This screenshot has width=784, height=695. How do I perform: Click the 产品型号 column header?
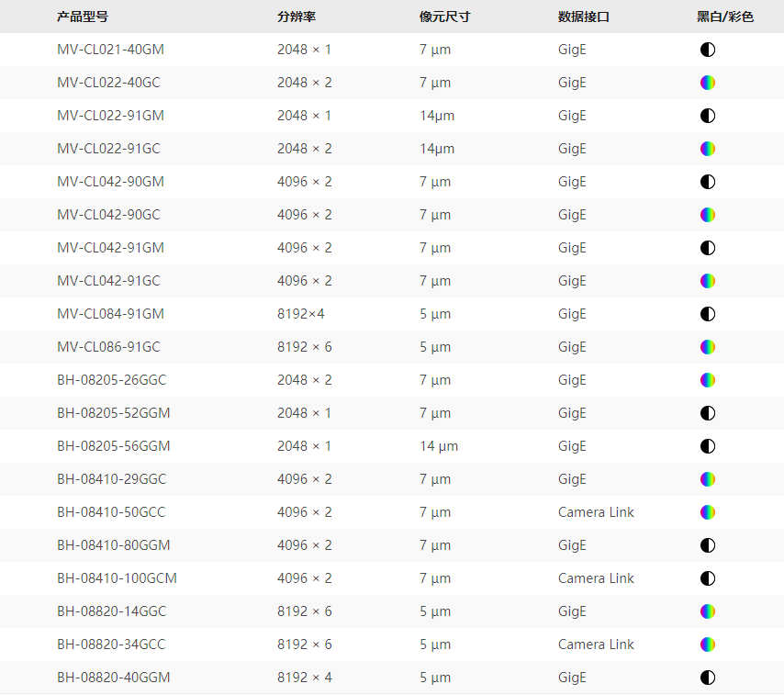[x=82, y=17]
